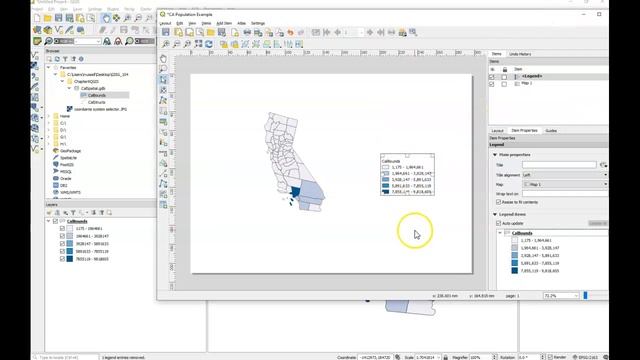Select the Move Item Content tool

tap(163, 90)
